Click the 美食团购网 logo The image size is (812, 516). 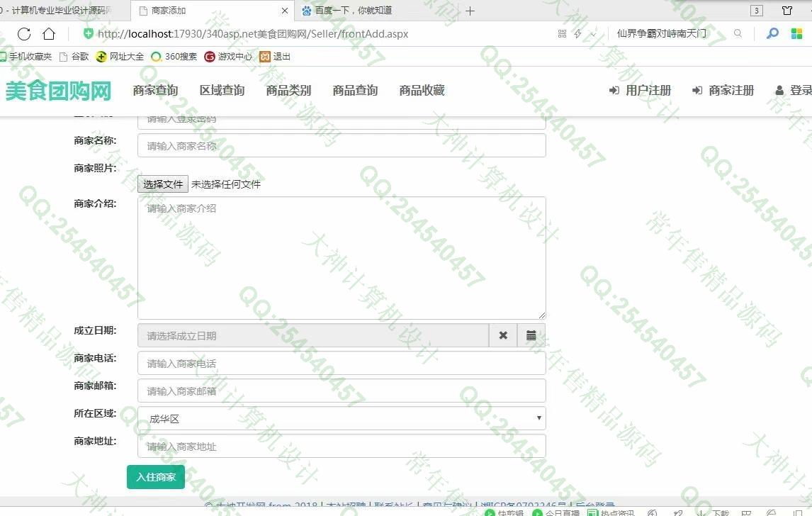click(x=58, y=91)
